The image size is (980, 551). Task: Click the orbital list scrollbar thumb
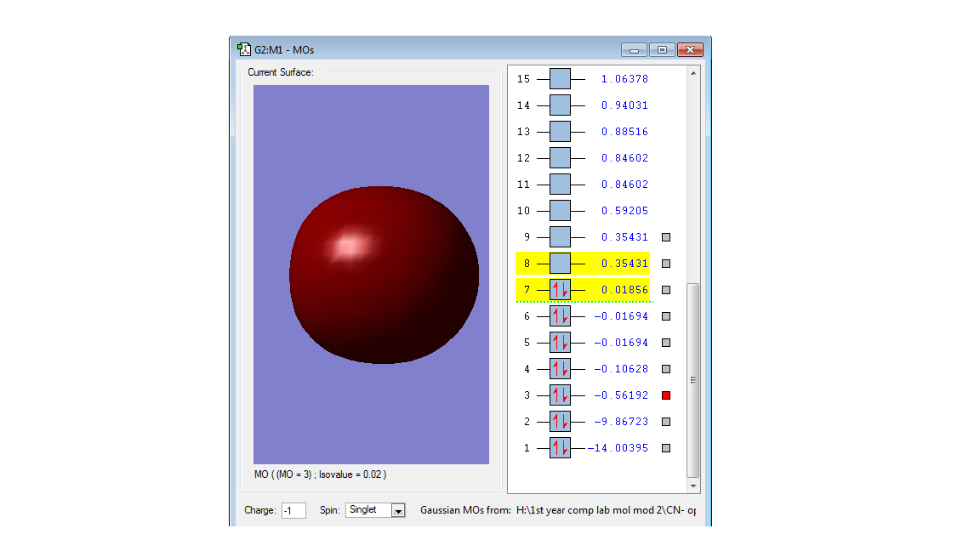point(693,380)
